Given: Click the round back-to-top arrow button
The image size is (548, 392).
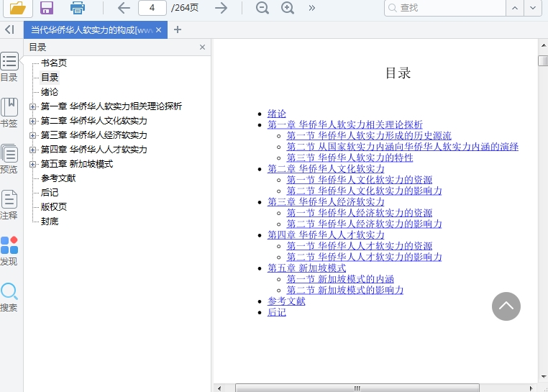Looking at the screenshot, I should click(506, 306).
